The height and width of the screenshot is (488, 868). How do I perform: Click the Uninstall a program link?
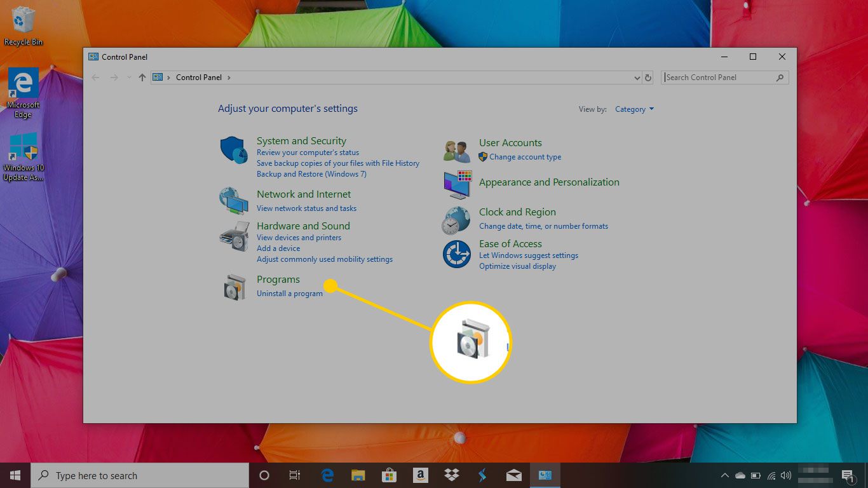click(290, 294)
